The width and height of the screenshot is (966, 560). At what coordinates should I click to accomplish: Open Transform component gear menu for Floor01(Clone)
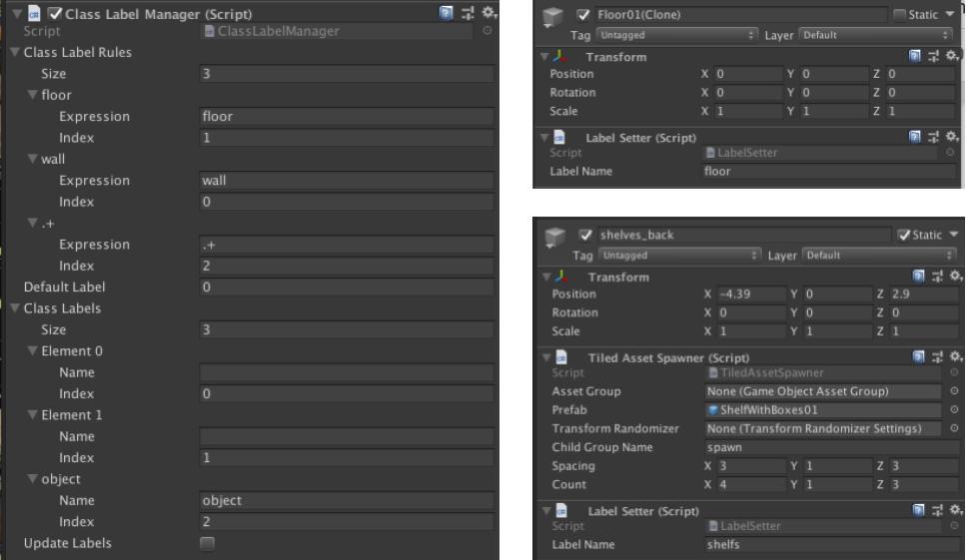point(955,57)
